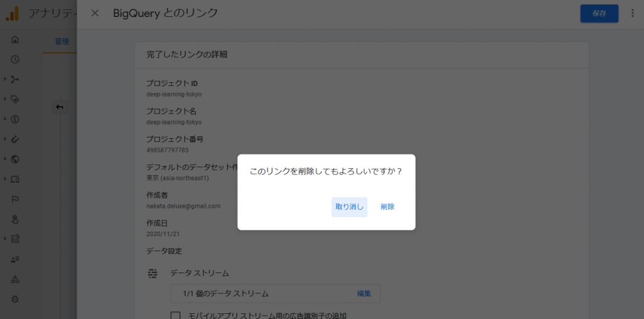
Task: Open the Realtime clock icon
Action: click(15, 60)
